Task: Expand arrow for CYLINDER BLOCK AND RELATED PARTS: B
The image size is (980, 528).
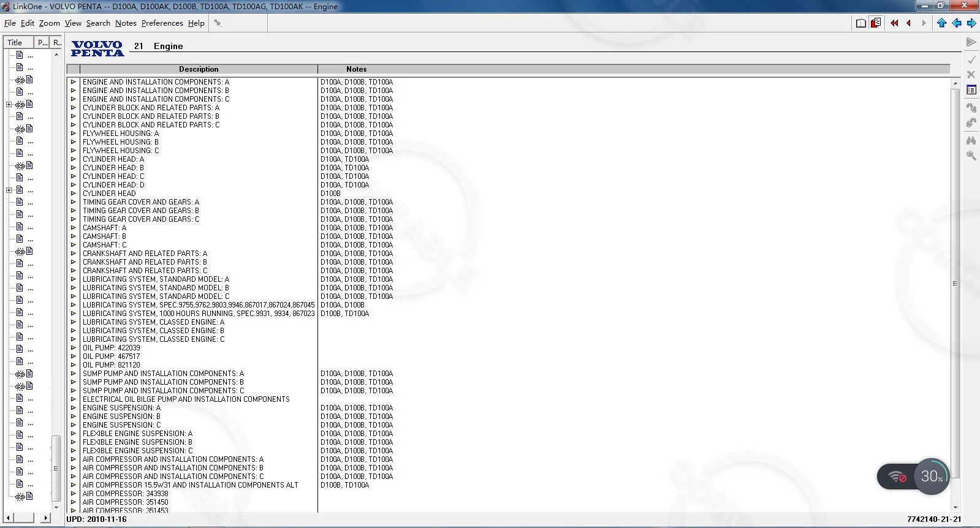Action: [74, 116]
